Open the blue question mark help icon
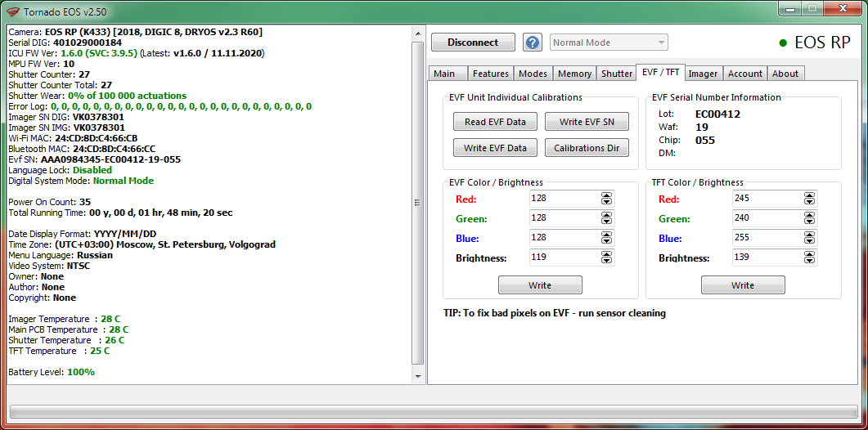This screenshot has width=868, height=430. click(532, 42)
